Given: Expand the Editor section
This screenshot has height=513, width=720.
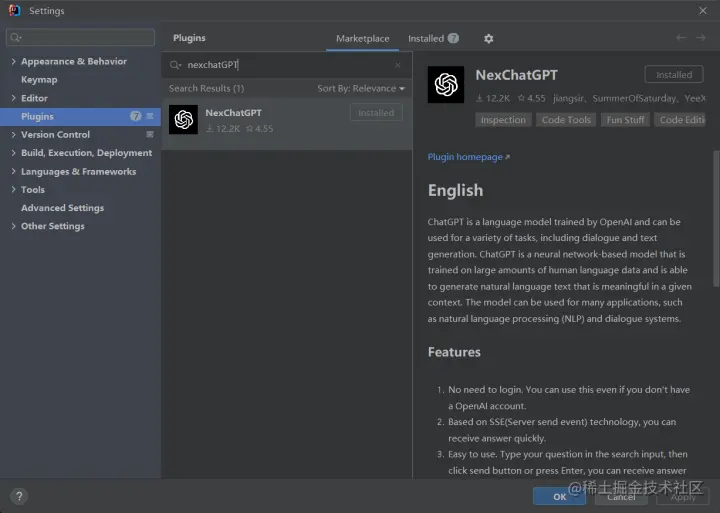Looking at the screenshot, I should click(13, 98).
